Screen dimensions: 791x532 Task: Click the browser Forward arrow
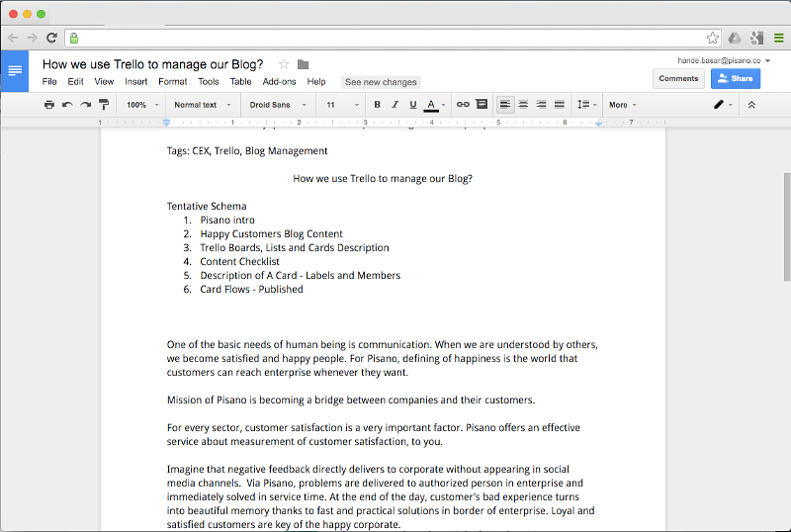point(33,38)
